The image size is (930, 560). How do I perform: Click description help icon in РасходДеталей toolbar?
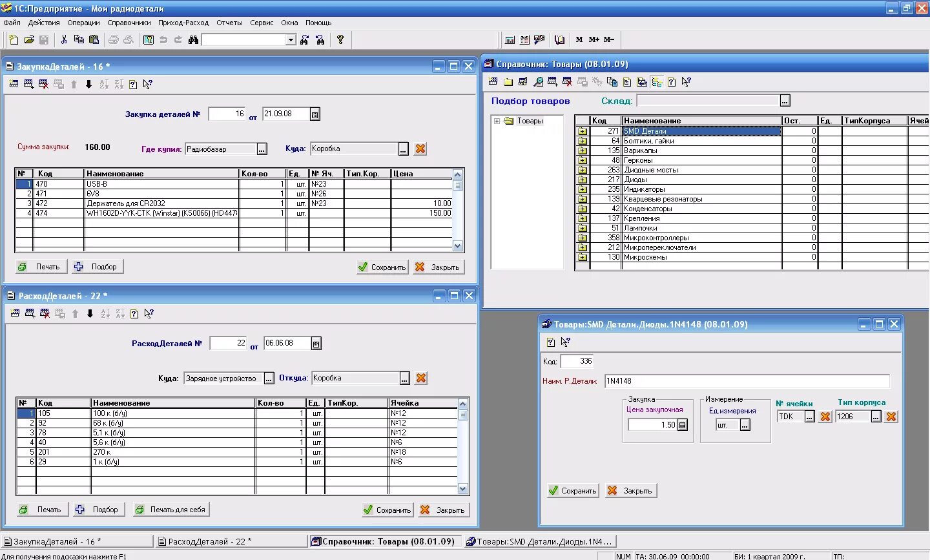point(134,313)
